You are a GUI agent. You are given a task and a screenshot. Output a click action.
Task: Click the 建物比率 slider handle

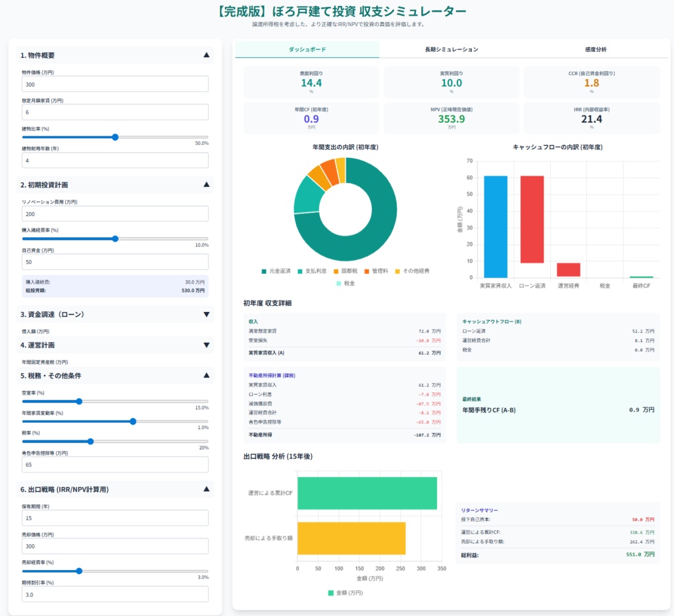115,137
